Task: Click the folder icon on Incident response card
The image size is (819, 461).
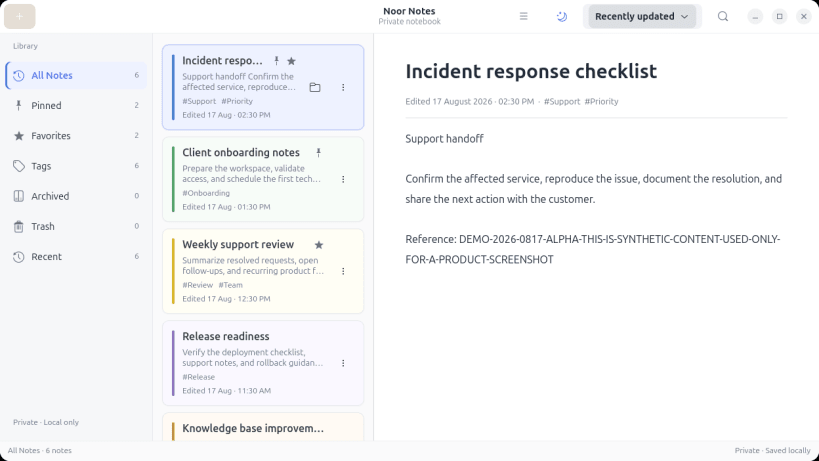Action: (315, 87)
